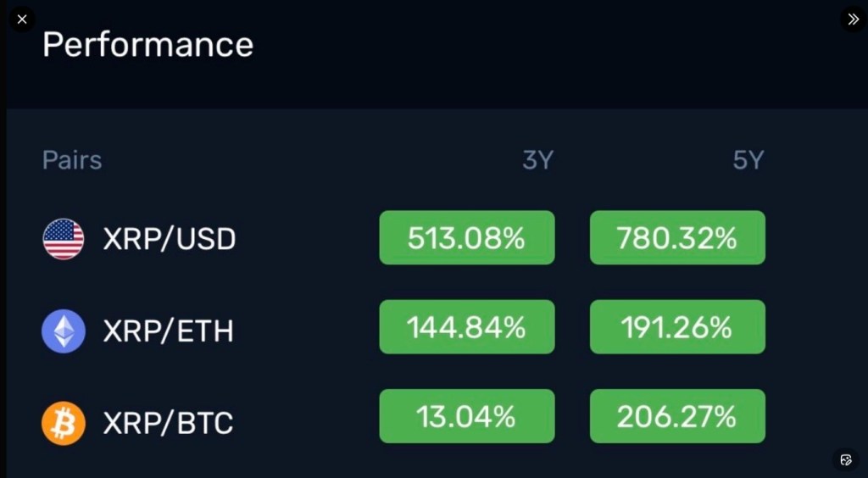Open the XRP/USD pair
The image size is (868, 478).
click(170, 240)
